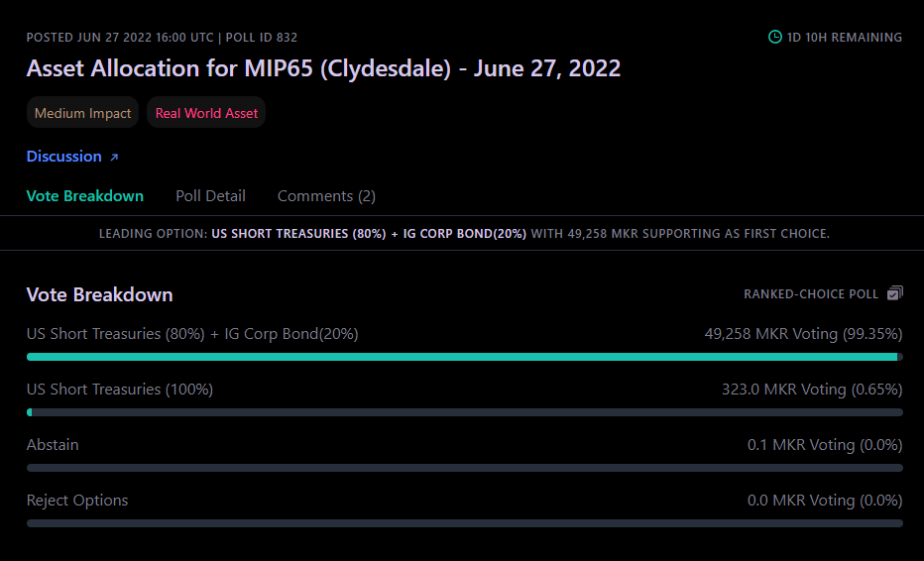Screen dimensions: 924x561
Task: Select the Medium Impact tag
Action: 82,113
